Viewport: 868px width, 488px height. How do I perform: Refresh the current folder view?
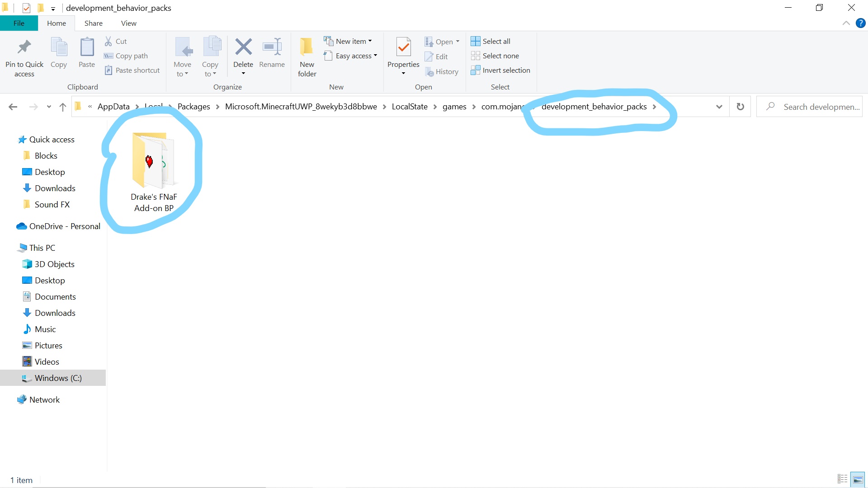[740, 107]
